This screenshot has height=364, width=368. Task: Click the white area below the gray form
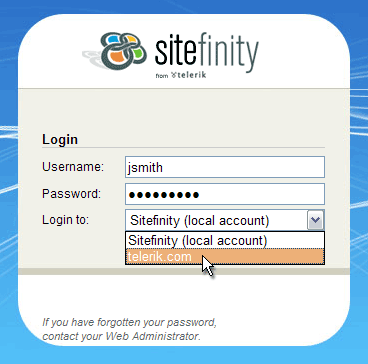pyautogui.click(x=184, y=295)
